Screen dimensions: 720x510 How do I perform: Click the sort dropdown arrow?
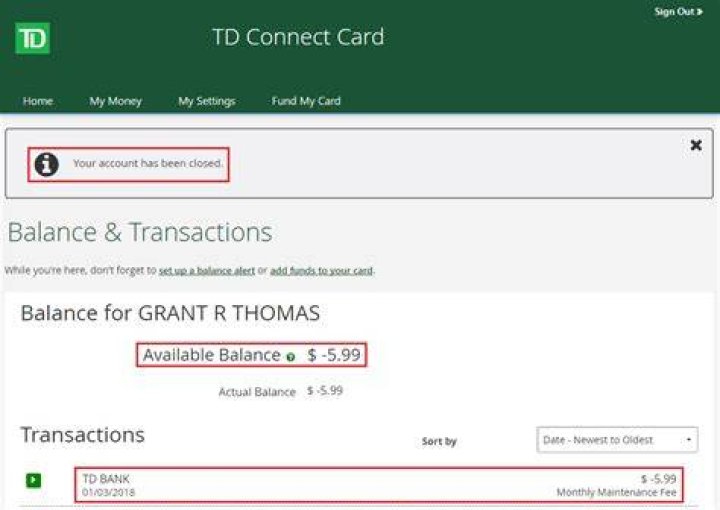pyautogui.click(x=689, y=440)
